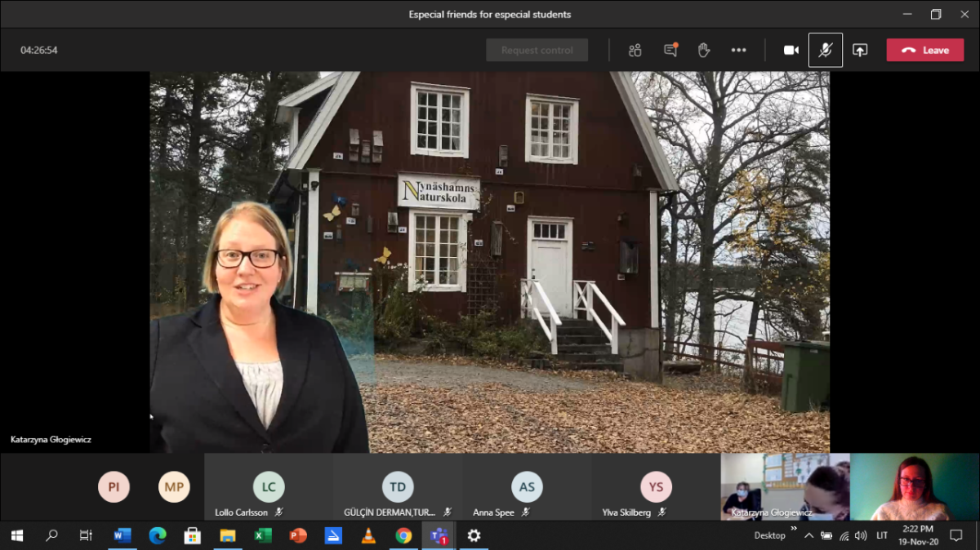980x550 pixels.
Task: Click the Request control button
Action: pos(537,50)
